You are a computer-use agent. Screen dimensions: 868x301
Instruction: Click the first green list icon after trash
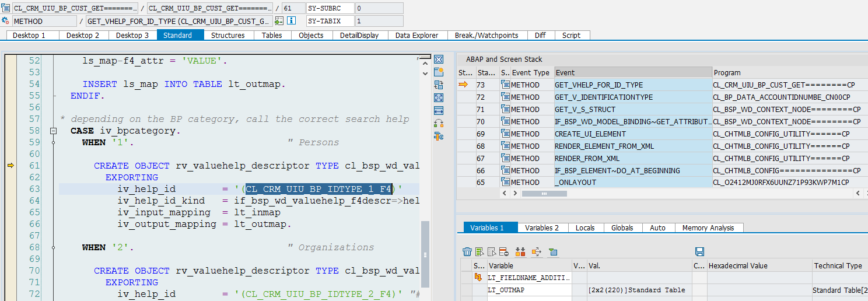click(480, 251)
